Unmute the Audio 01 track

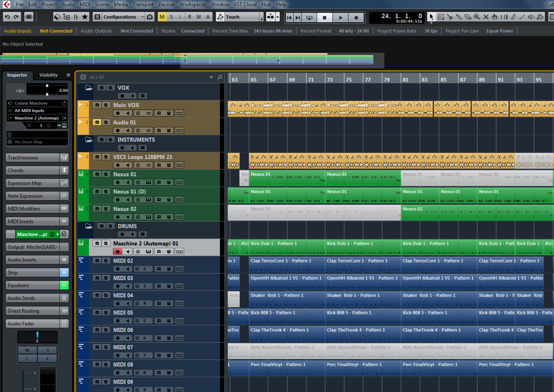[97, 122]
